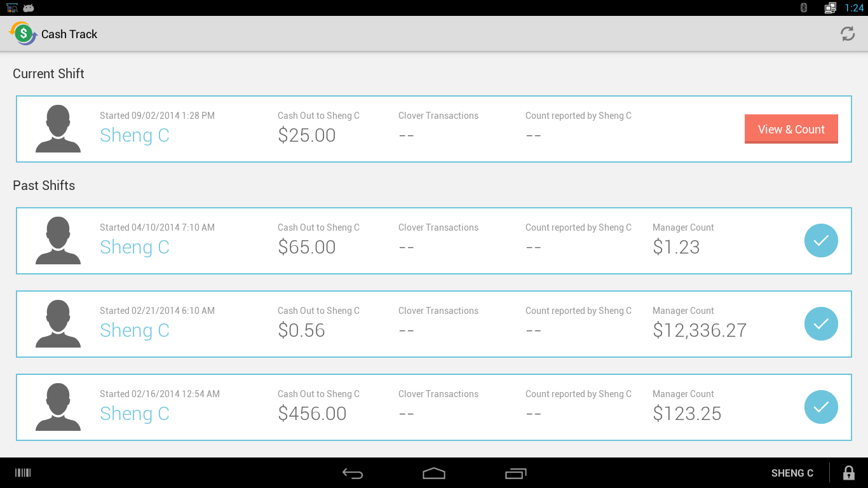Tap the clock in the status bar
This screenshot has width=868, height=488.
(854, 8)
